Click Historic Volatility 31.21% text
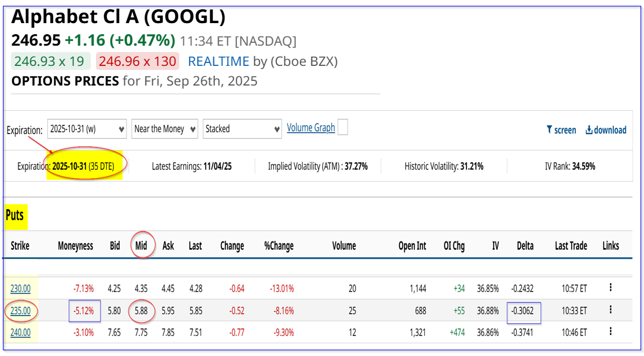 444,166
